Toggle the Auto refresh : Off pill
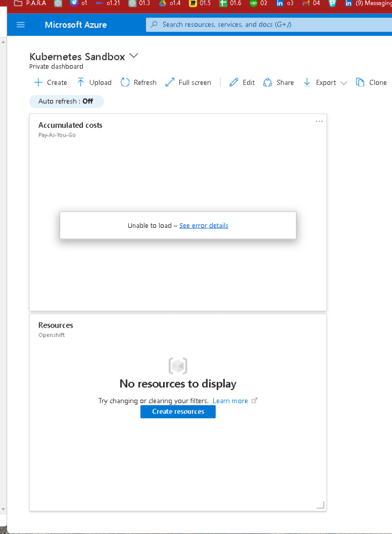This screenshot has width=392, height=534. click(x=66, y=101)
